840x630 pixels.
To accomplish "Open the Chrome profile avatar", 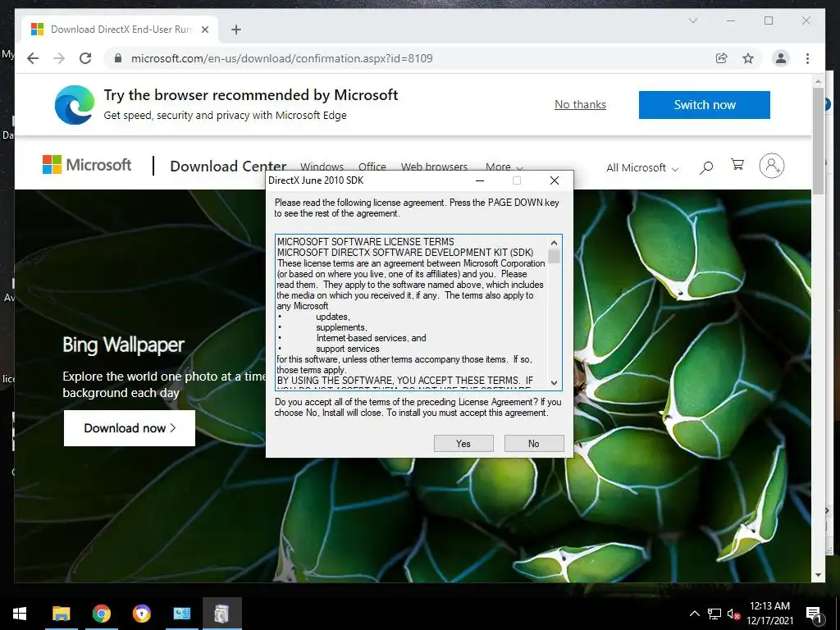I will 781,58.
